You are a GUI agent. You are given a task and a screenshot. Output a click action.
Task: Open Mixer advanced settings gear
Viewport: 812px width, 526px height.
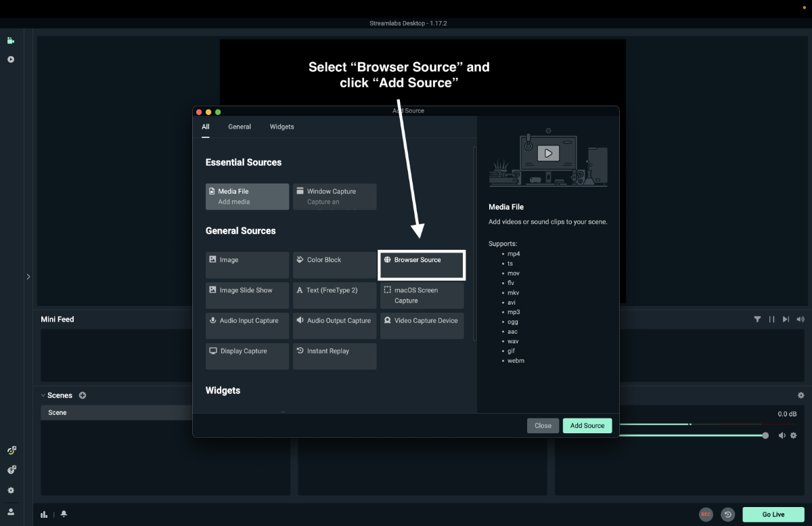[x=801, y=395]
